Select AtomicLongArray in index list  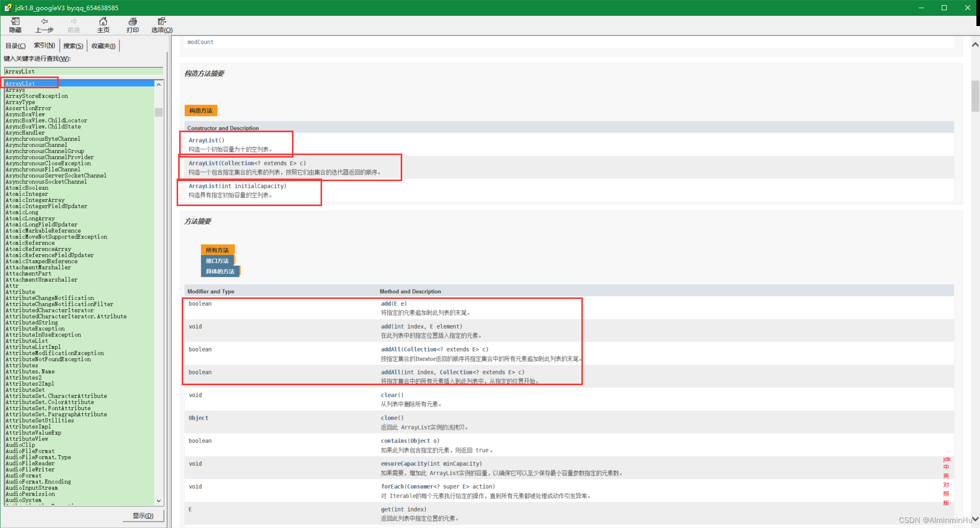coord(30,218)
